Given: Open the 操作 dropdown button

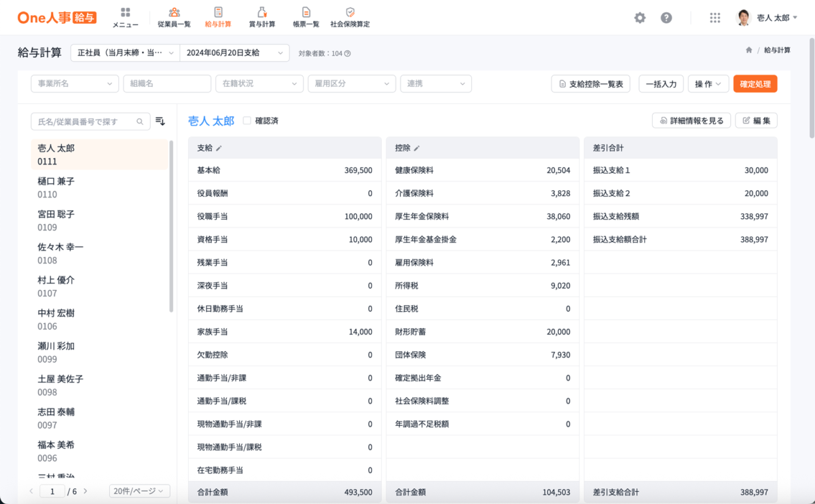Looking at the screenshot, I should (x=708, y=84).
